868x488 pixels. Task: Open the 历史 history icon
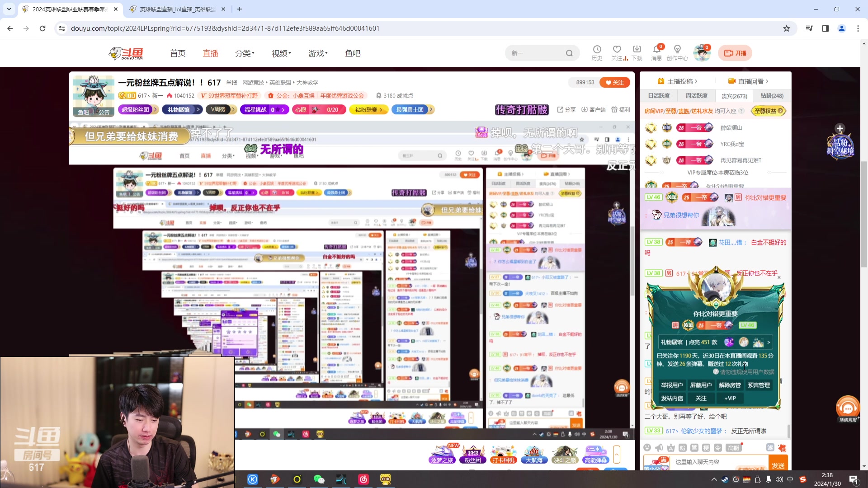pyautogui.click(x=597, y=52)
